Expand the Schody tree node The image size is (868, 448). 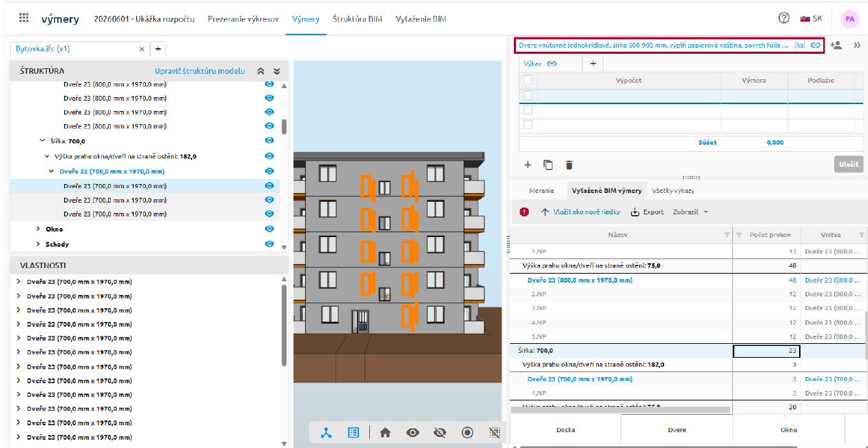[x=38, y=244]
